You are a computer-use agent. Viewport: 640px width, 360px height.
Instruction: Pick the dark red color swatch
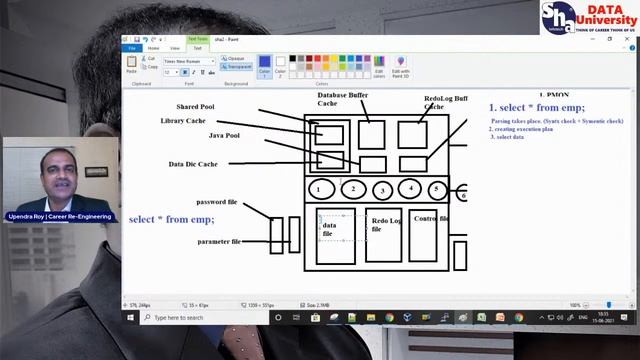point(309,59)
